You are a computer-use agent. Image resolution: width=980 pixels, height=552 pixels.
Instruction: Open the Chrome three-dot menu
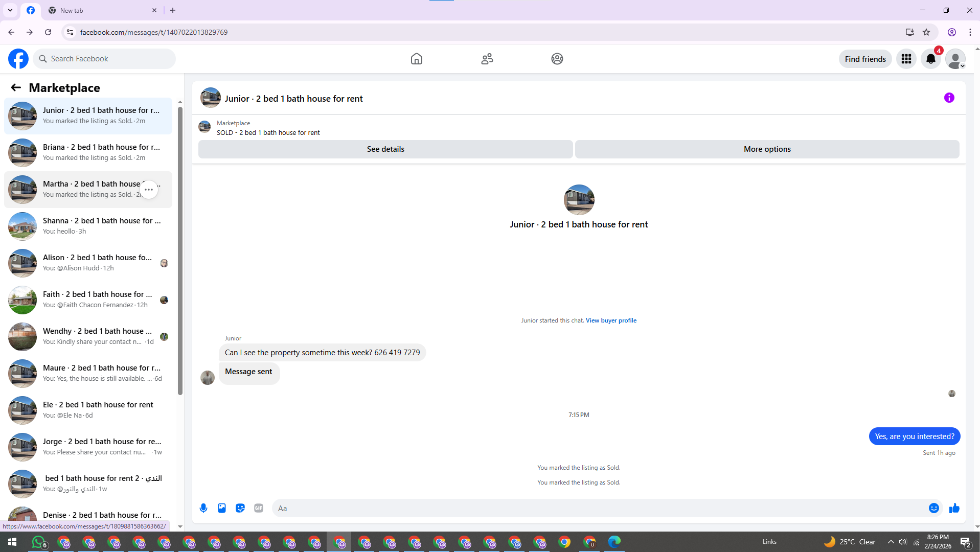970,32
